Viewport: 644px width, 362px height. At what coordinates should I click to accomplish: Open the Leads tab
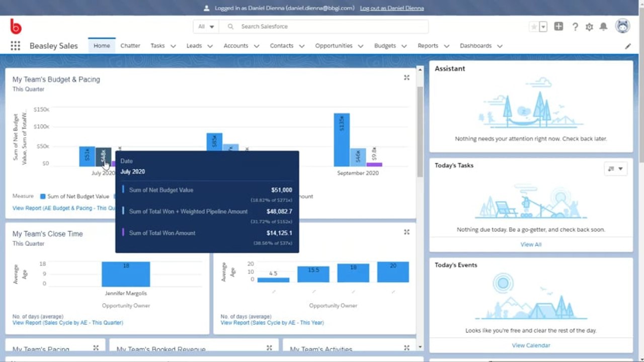tap(194, 46)
